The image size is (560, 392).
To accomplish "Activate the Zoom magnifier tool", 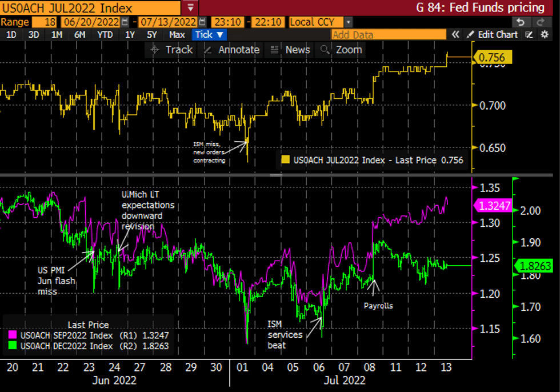I will pos(342,50).
